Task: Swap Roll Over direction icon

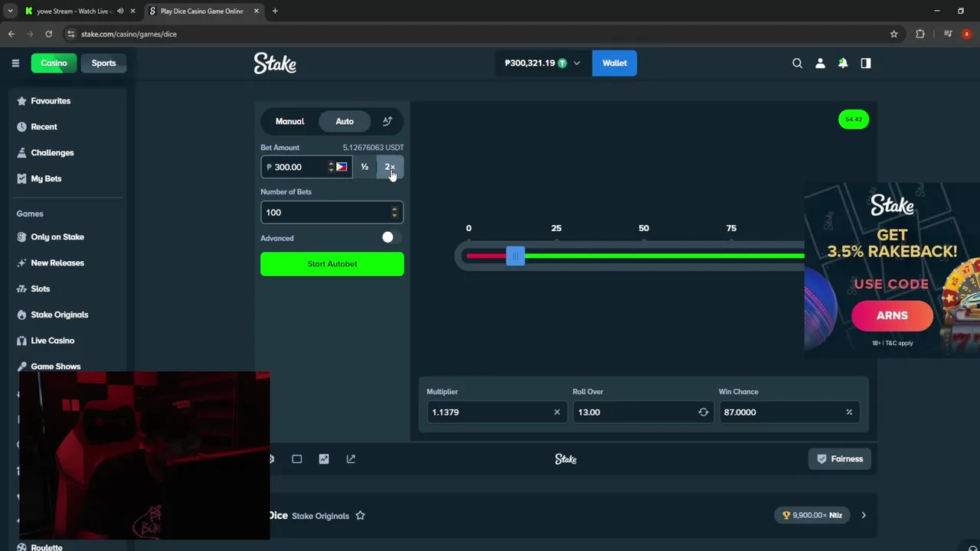Action: tap(703, 412)
